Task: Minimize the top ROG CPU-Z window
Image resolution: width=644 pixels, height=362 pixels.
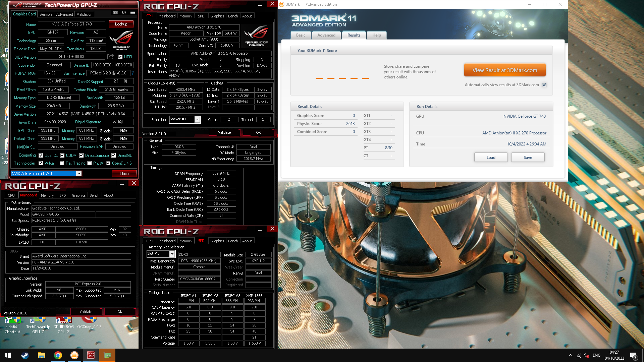Action: (260, 5)
